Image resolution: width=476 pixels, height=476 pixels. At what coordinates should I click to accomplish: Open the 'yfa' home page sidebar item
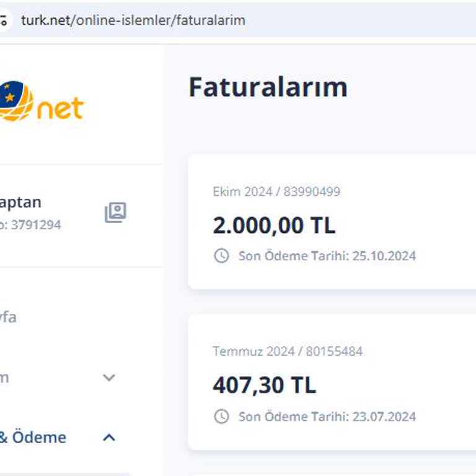click(8, 317)
